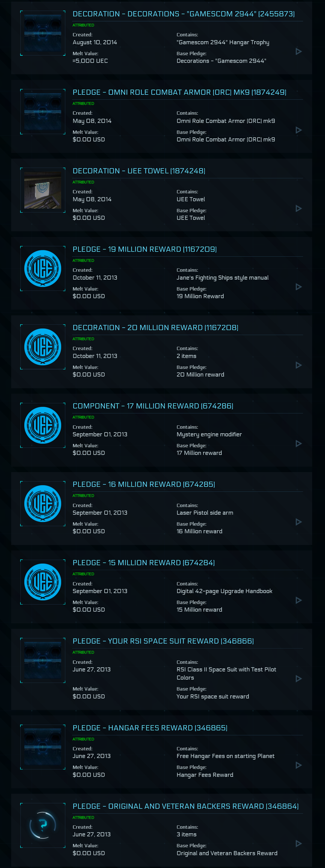Expand the Hangar Fees Reward pledge arrow
This screenshot has width=325, height=868.
(x=298, y=765)
